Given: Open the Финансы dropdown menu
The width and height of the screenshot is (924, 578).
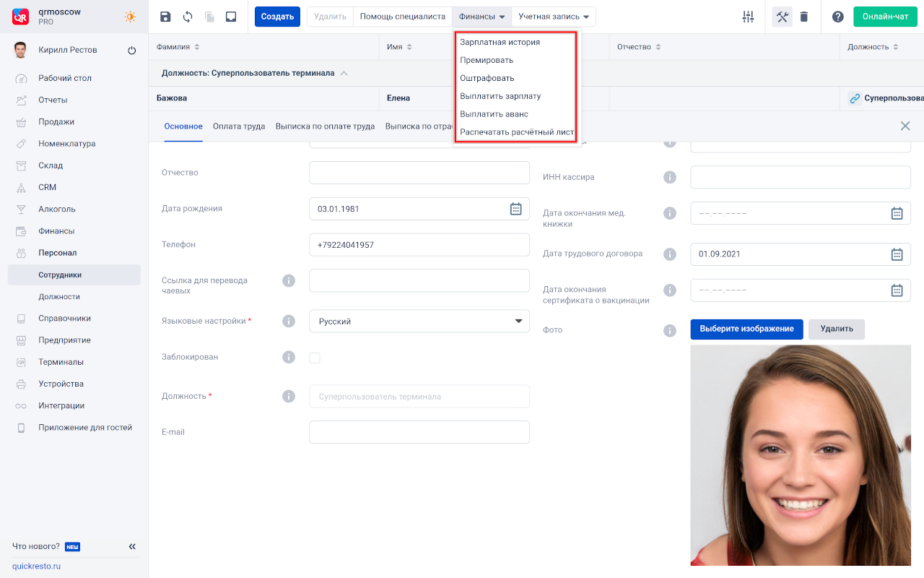Looking at the screenshot, I should [481, 17].
